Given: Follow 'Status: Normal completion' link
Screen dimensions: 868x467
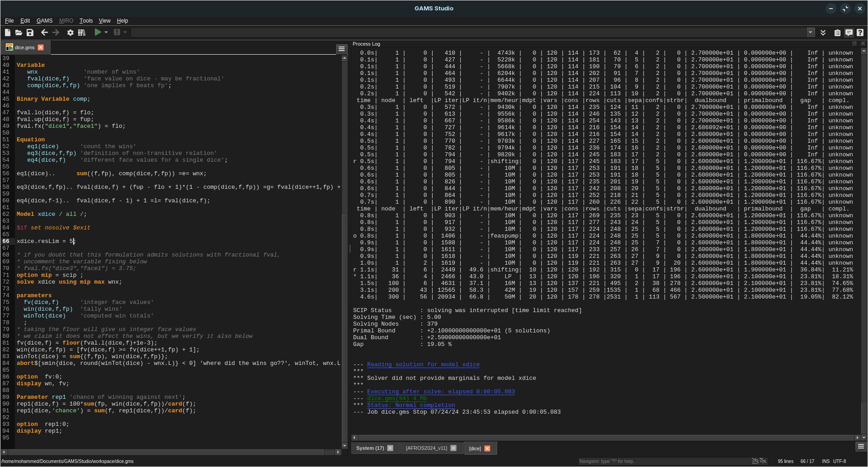Looking at the screenshot, I should click(411, 405).
